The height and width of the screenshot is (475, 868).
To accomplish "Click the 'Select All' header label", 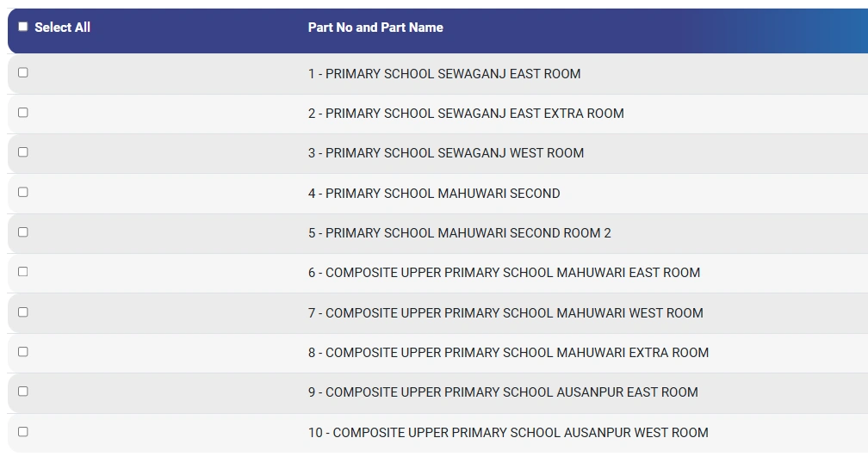I will tap(62, 28).
